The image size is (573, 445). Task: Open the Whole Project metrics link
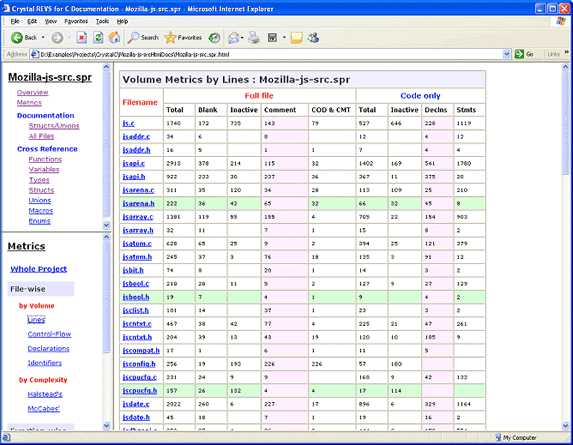[x=39, y=269]
